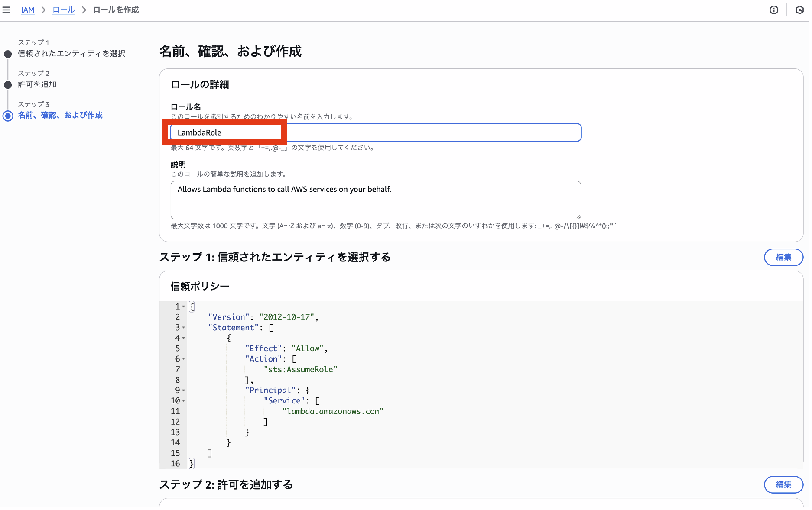Click the ステップ 2: 許可を追加する heading
Screen dimensions: 812x510
tap(226, 484)
